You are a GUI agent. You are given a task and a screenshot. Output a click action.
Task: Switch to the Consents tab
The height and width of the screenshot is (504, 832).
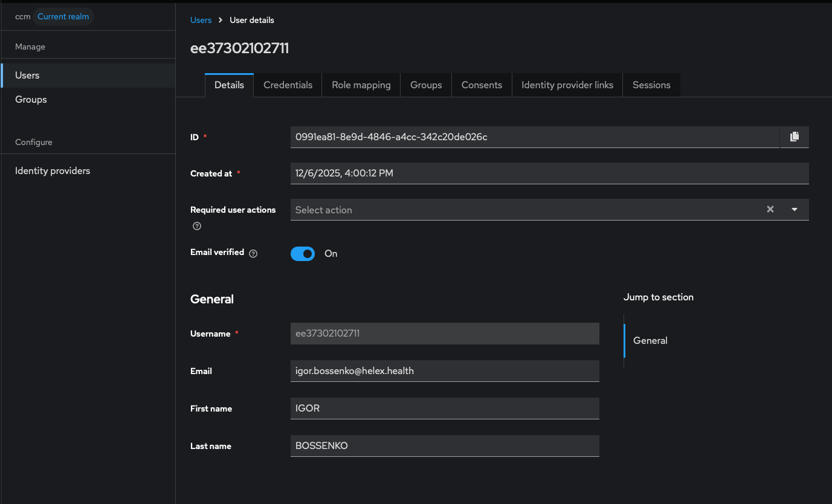(482, 85)
